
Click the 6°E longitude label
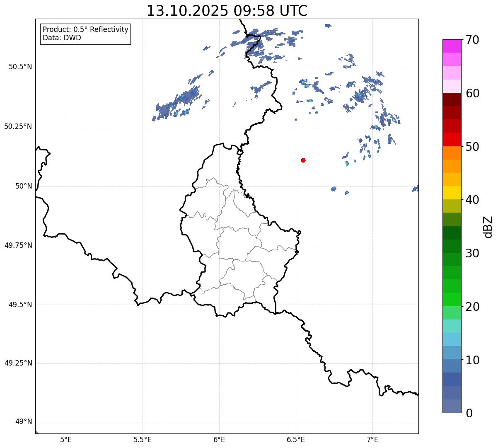coord(219,440)
